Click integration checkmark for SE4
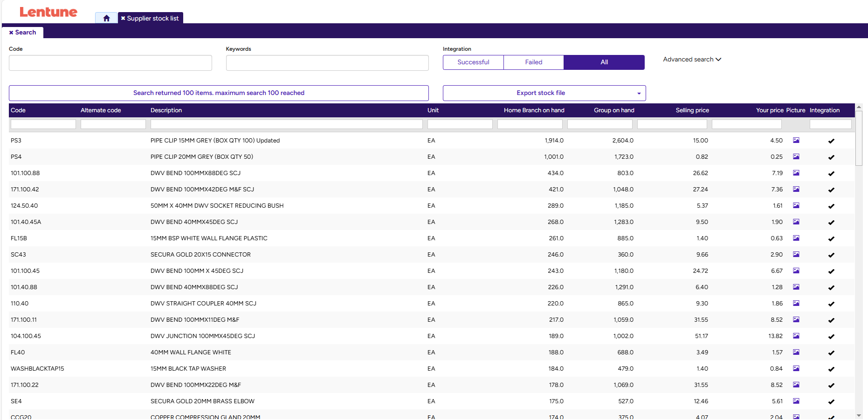This screenshot has width=868, height=420. [x=831, y=402]
